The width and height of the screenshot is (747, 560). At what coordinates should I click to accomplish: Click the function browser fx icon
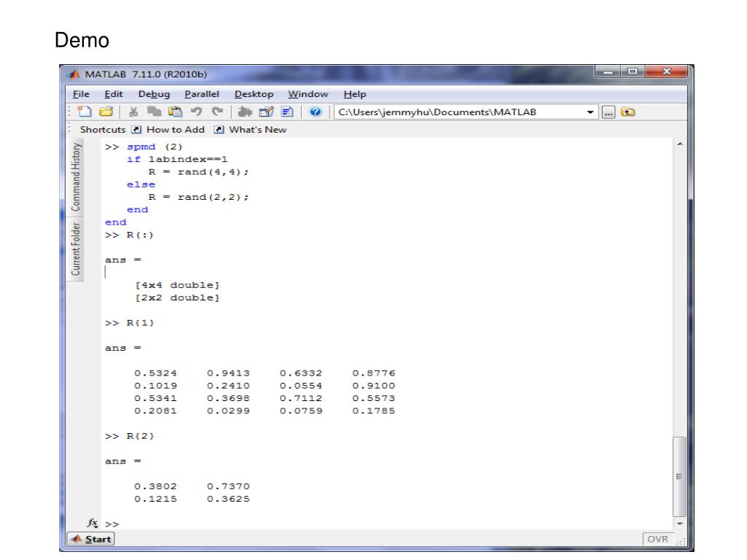pyautogui.click(x=93, y=523)
